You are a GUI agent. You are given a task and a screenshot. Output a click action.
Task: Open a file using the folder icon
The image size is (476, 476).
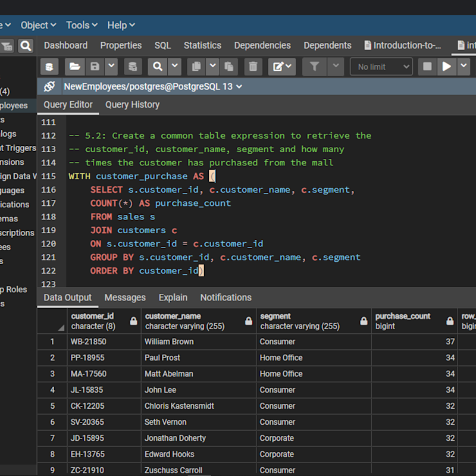pyautogui.click(x=74, y=66)
